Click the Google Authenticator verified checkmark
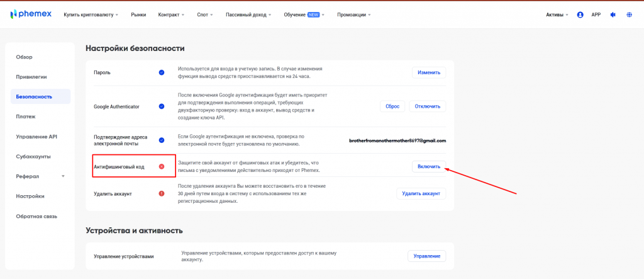The height and width of the screenshot is (279, 644). click(162, 106)
